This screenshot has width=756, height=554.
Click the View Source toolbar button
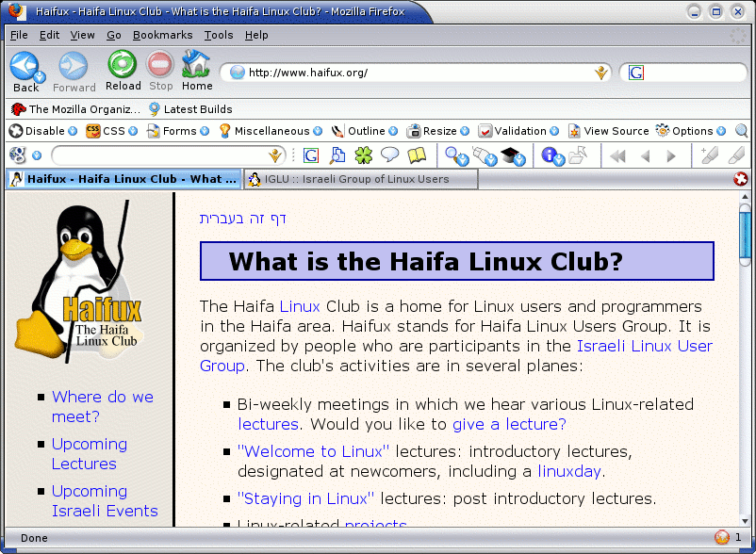[x=608, y=131]
